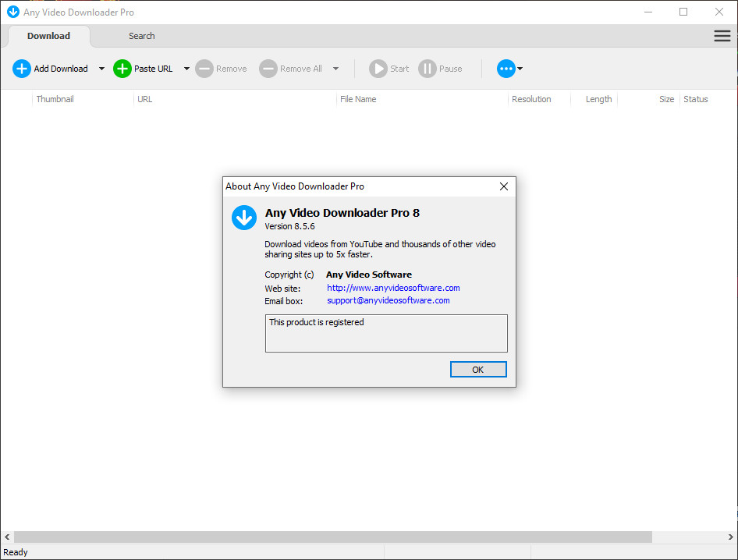
Task: Expand the Add Download dropdown arrow
Action: [x=101, y=69]
